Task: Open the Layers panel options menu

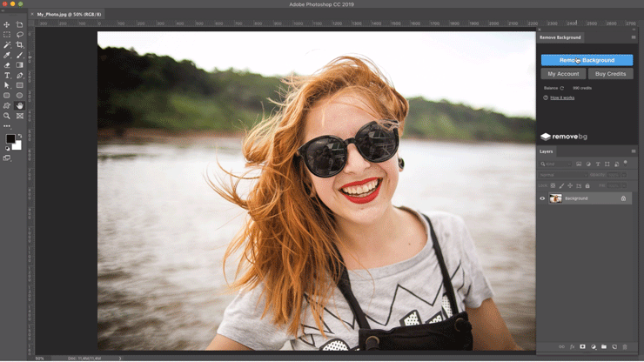Action: tap(633, 151)
